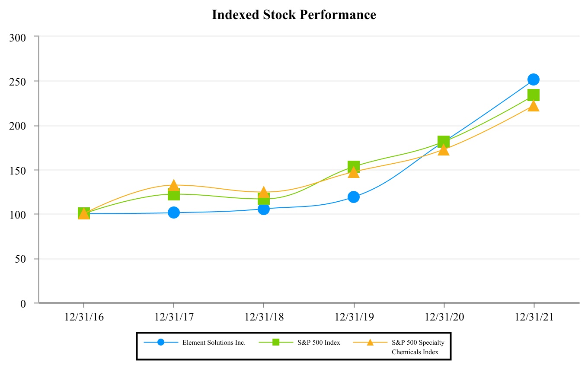Click the 12/31/18 x-axis date label
Viewport: 588px width, 368px height.
tap(263, 317)
